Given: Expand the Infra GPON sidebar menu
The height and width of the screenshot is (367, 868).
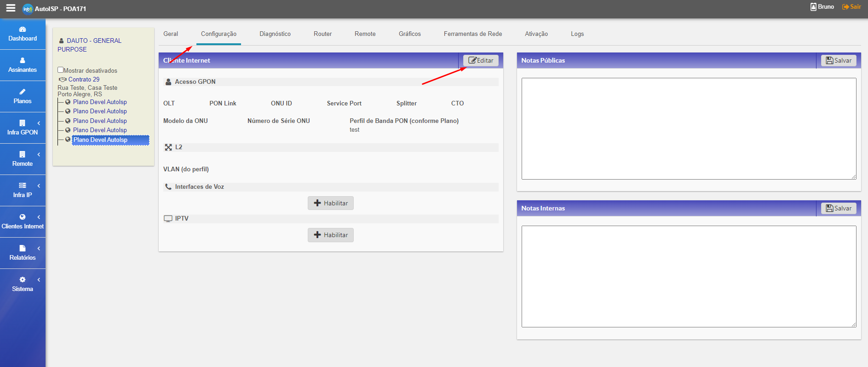Looking at the screenshot, I should click(x=23, y=128).
